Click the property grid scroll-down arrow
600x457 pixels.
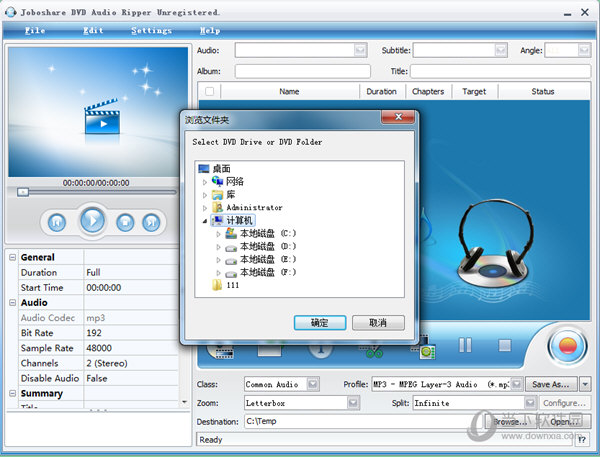184,402
